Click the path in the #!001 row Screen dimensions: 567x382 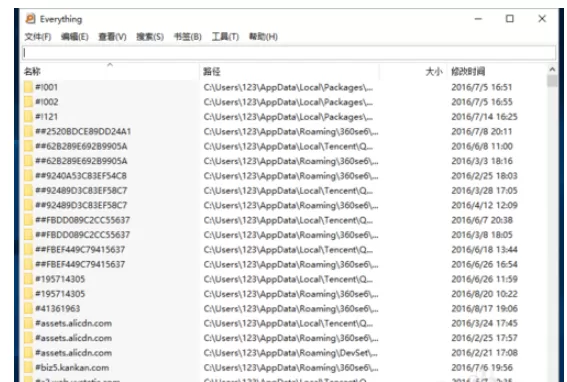click(288, 87)
